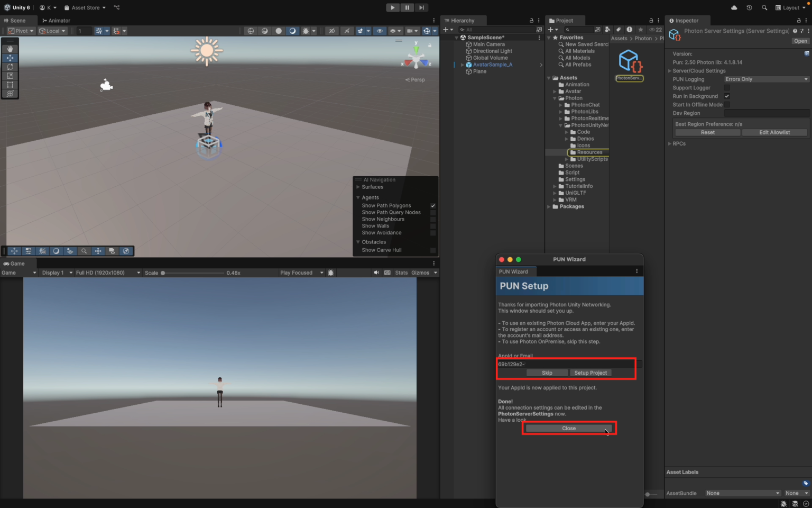Expand Server/Cloud Settings in the Inspector

tap(669, 70)
